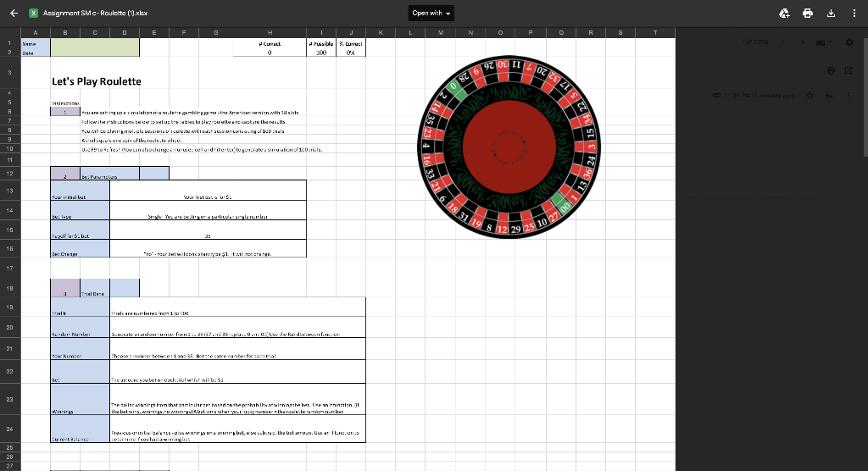Click the Your Number label cell
The image size is (868, 471).
pyautogui.click(x=80, y=349)
